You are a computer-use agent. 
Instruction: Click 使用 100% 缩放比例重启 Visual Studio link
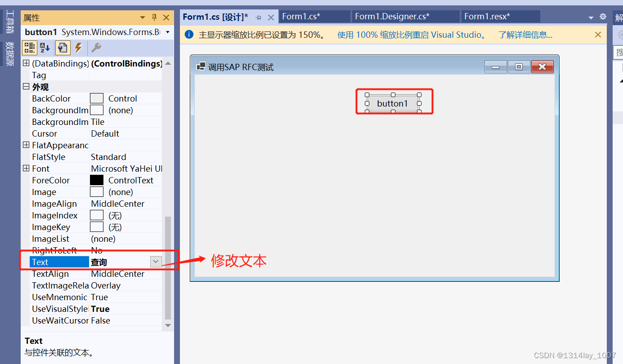click(413, 35)
